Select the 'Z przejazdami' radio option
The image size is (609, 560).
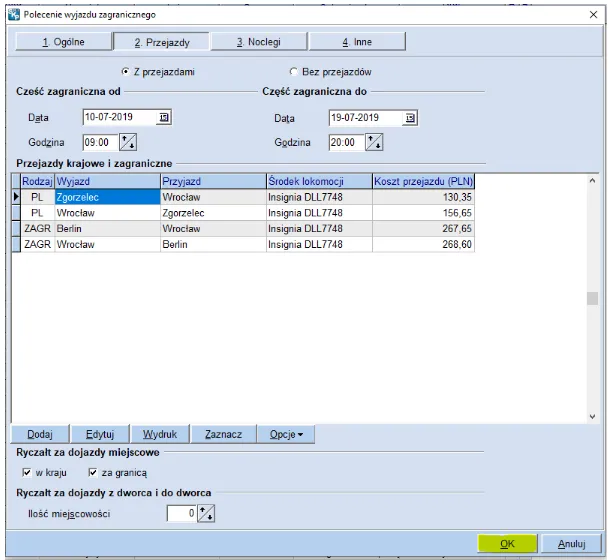pyautogui.click(x=125, y=72)
